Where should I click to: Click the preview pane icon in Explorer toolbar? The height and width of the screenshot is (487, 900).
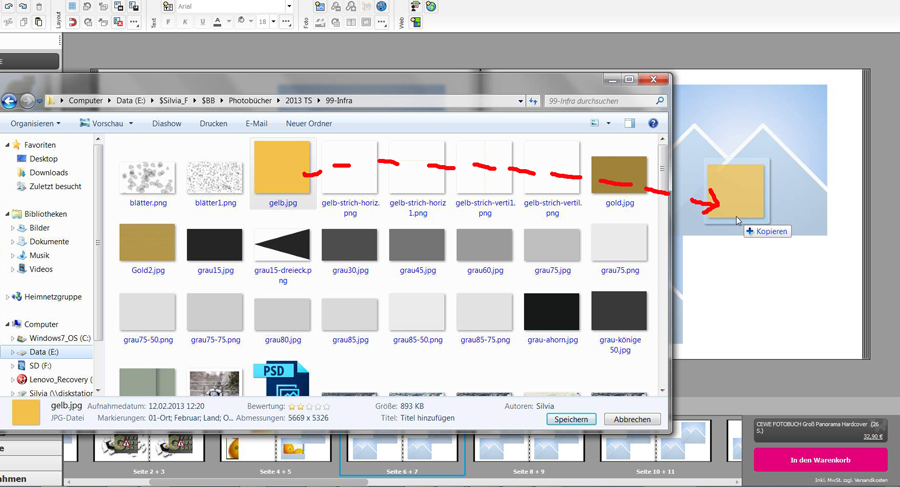(x=630, y=123)
